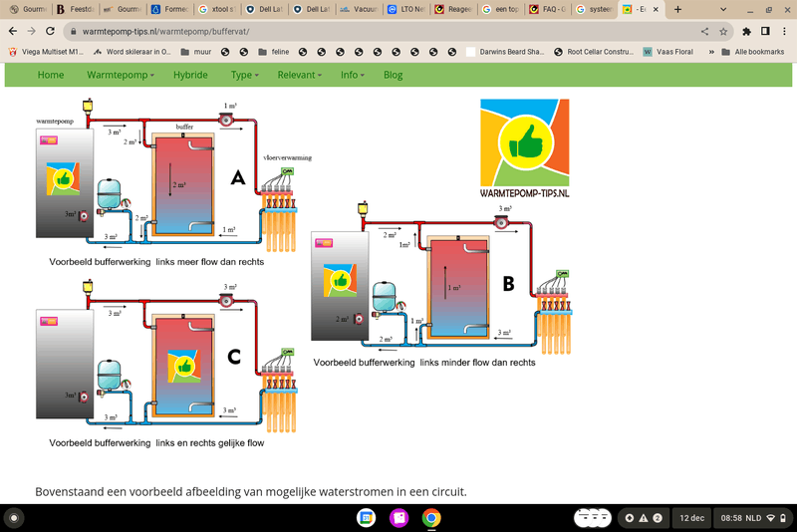Image resolution: width=797 pixels, height=532 pixels.
Task: Open the Word skileraar bookmark
Action: coord(133,52)
